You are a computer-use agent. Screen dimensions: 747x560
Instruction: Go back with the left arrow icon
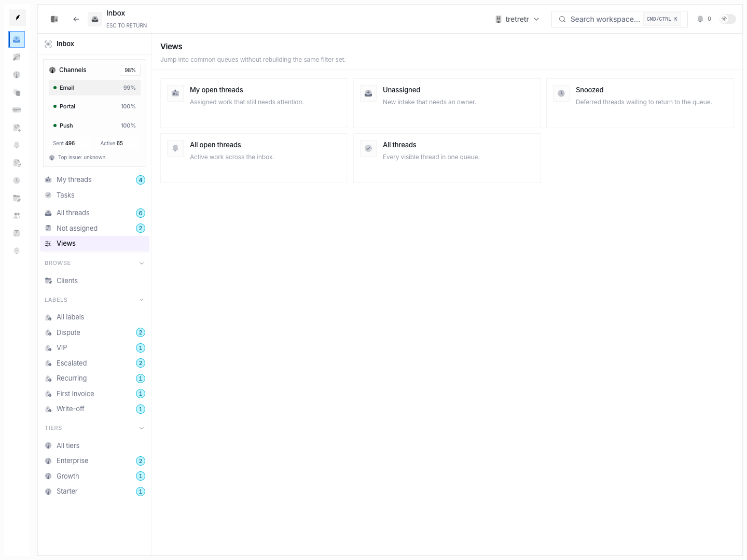point(76,19)
